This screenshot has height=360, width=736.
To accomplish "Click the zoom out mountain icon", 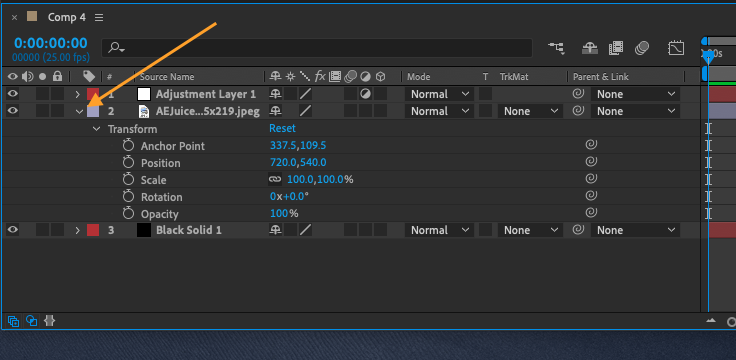I will 711,321.
